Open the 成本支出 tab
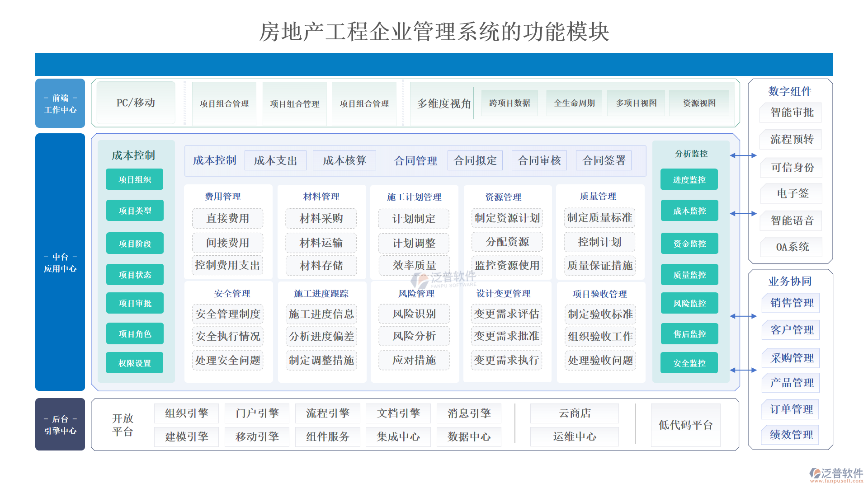Viewport: 868px width, 488px height. 275,160
